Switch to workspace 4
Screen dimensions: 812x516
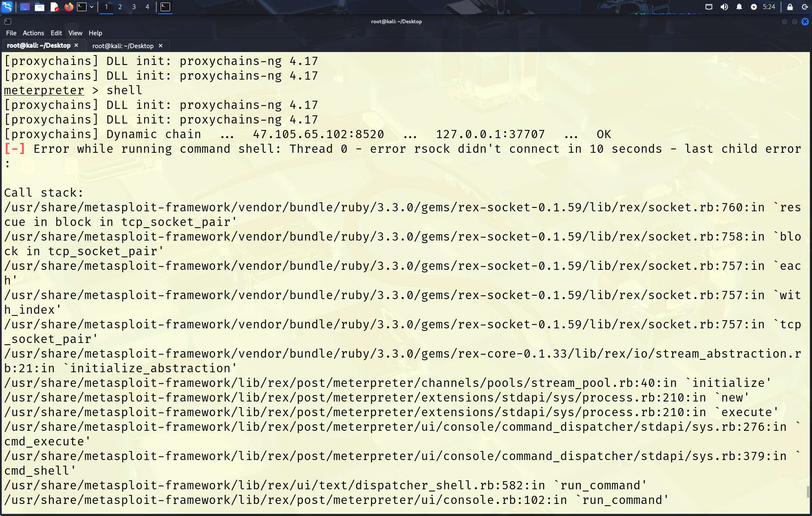pos(147,7)
